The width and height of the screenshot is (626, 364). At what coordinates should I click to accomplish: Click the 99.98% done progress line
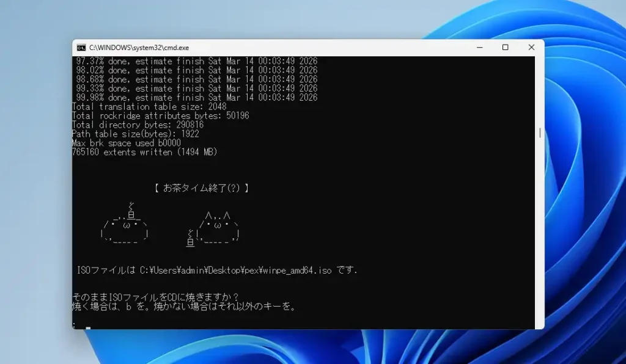(196, 97)
